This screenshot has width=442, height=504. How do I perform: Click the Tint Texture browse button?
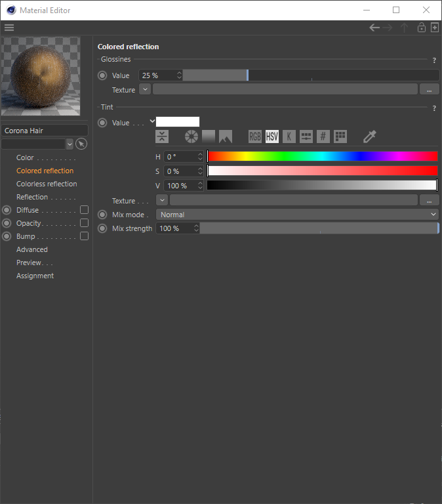[x=429, y=200]
